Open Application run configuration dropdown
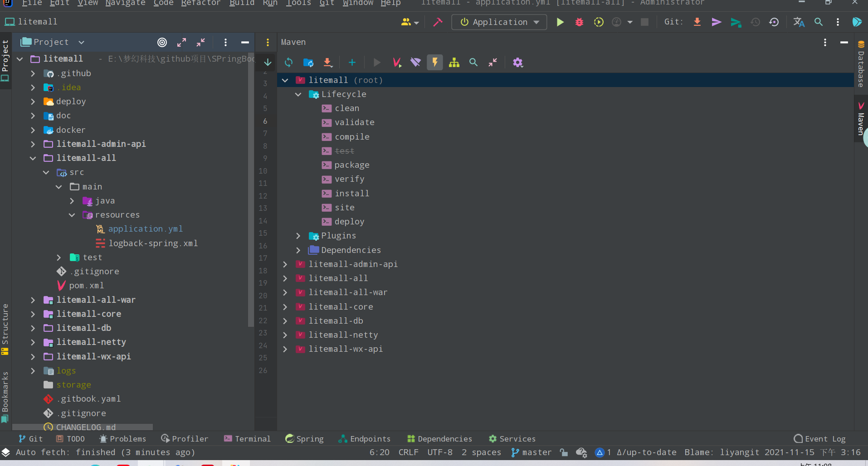868x466 pixels. pos(499,22)
